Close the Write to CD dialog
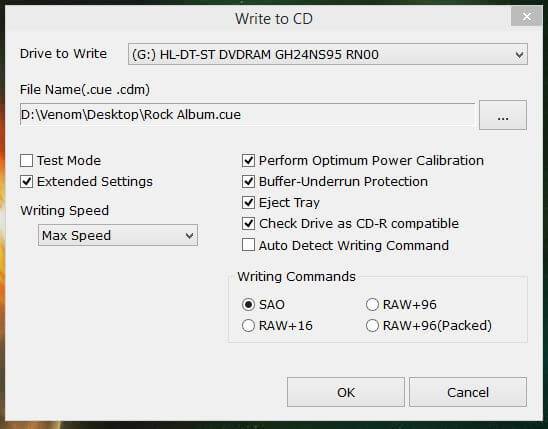This screenshot has height=429, width=548. 527,16
